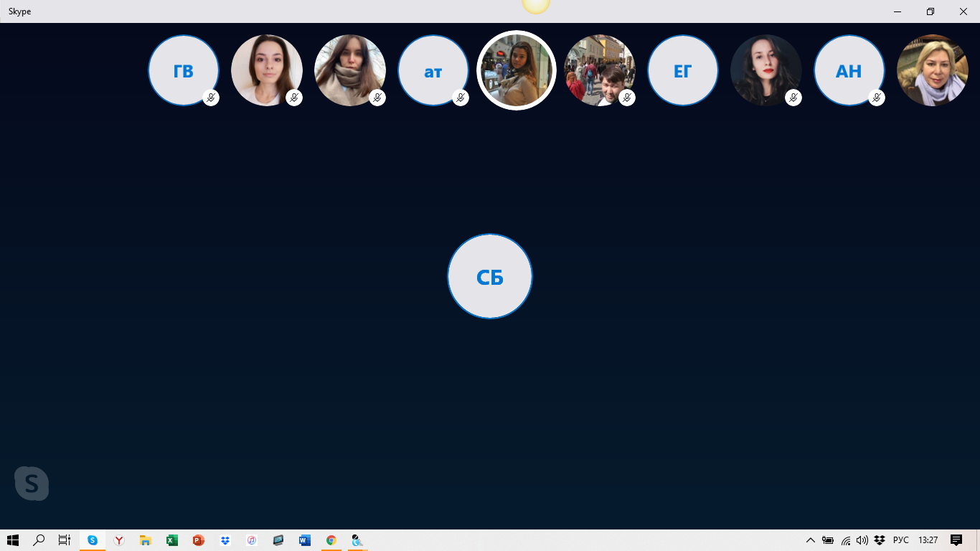Click the ат participant circle
The image size is (980, 551).
click(x=433, y=70)
